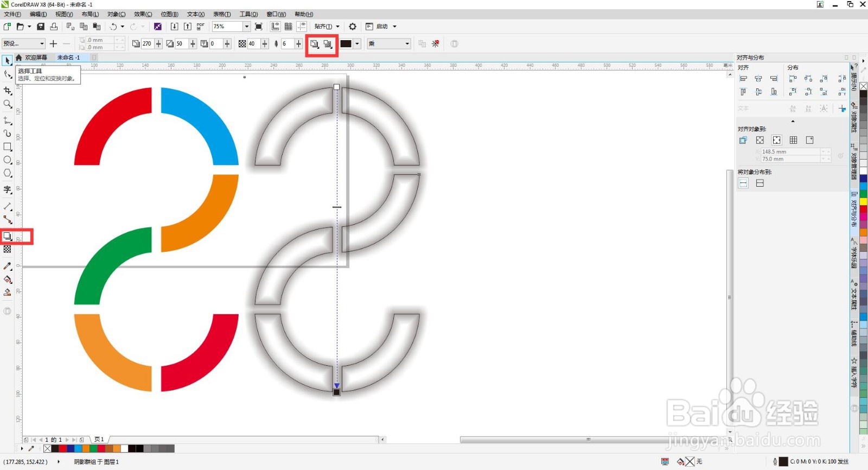The width and height of the screenshot is (868, 470).
Task: Enable align to Grid option
Action: (x=793, y=140)
